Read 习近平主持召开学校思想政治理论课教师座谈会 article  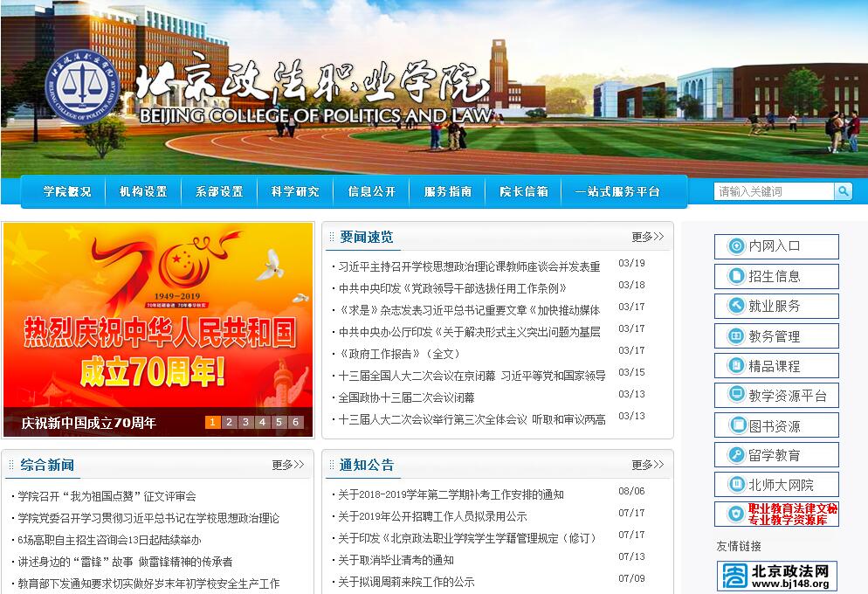click(469, 266)
